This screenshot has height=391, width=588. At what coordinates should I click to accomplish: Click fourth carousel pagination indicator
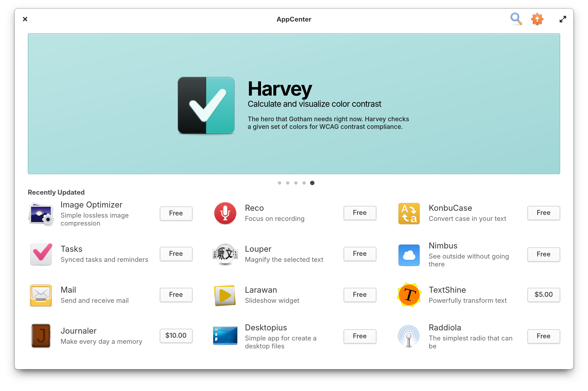point(304,183)
